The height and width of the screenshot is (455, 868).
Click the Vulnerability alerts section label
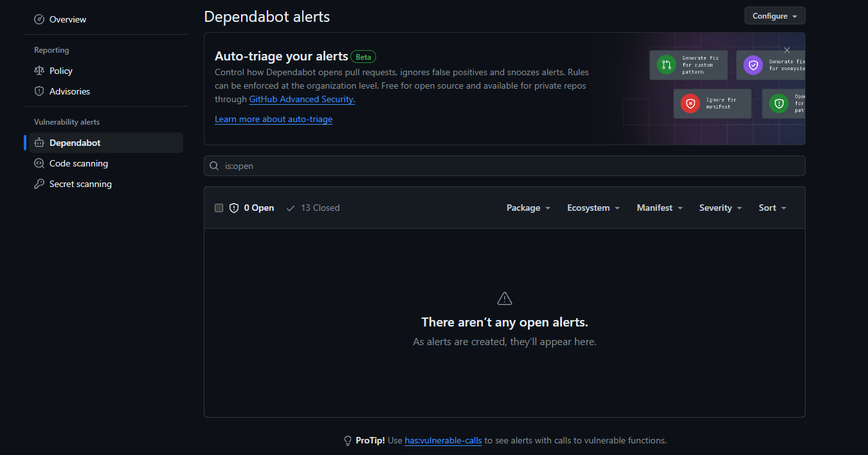(67, 122)
